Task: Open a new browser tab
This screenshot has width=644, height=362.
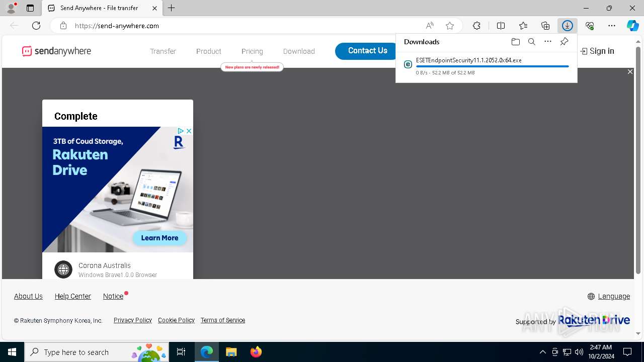Action: [172, 8]
